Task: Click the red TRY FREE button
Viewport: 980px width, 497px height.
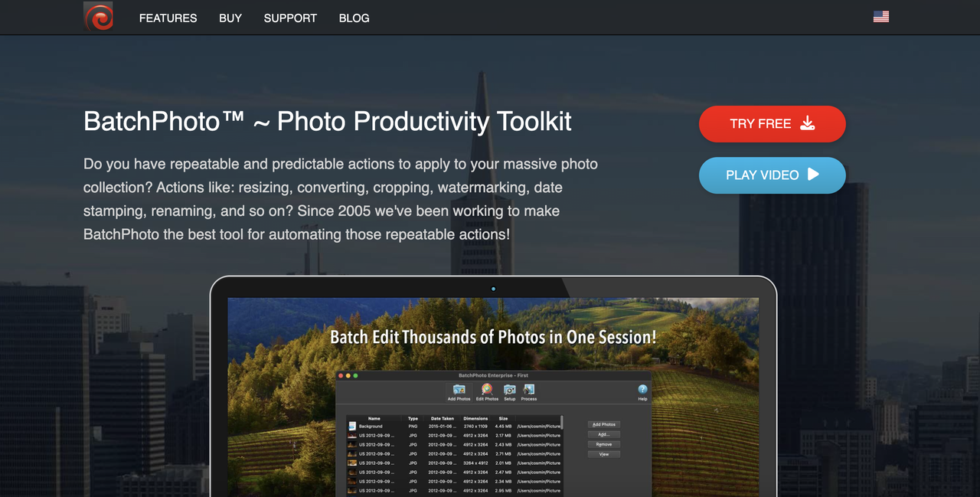Action: pos(772,124)
